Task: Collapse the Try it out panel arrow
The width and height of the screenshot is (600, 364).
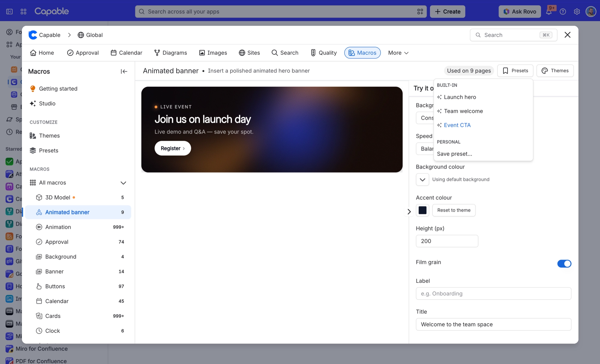Action: point(409,212)
